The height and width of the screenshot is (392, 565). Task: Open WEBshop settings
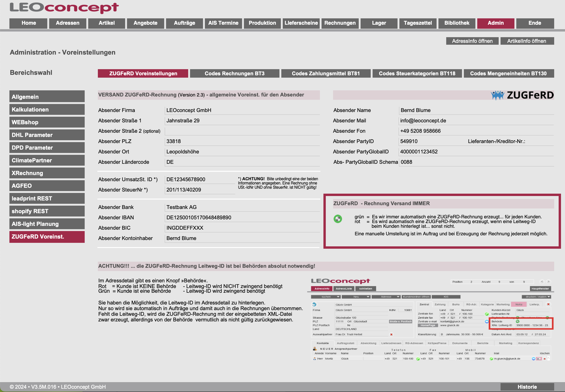click(47, 122)
